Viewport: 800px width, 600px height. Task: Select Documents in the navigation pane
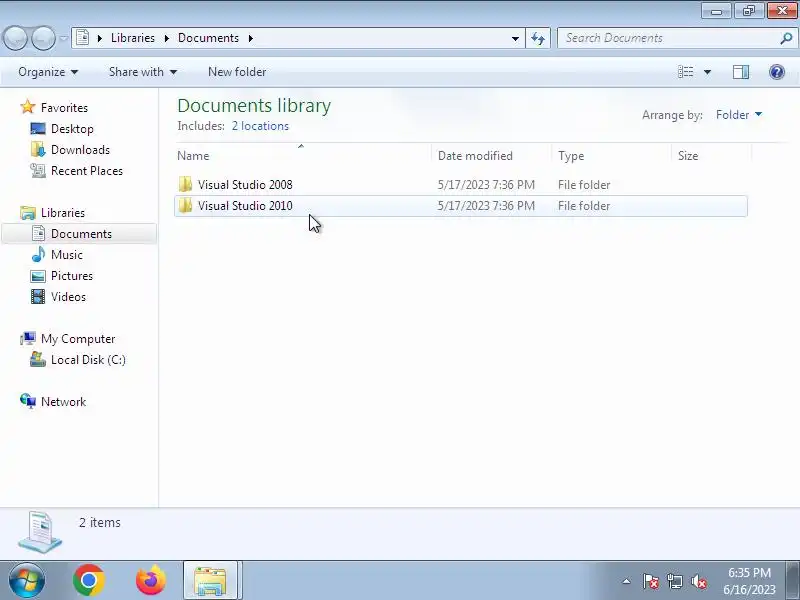(x=79, y=234)
